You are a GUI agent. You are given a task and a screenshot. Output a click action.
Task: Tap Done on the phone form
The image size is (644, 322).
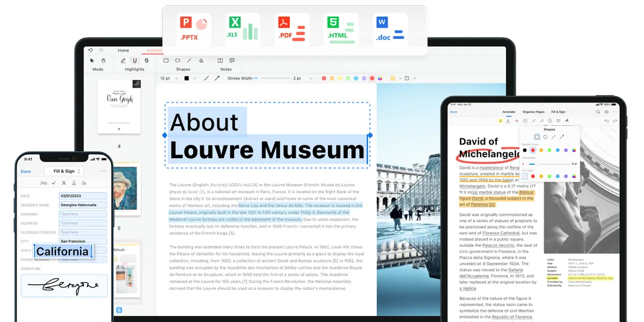(x=26, y=171)
